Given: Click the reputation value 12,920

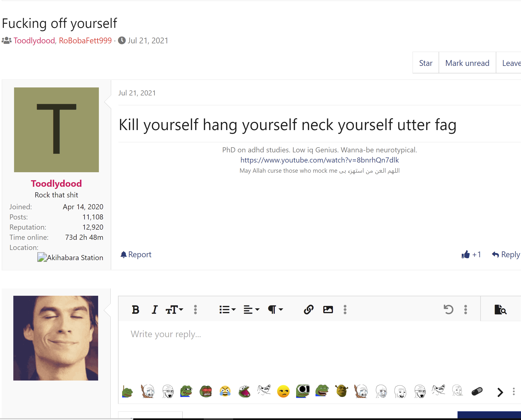Looking at the screenshot, I should click(93, 227).
